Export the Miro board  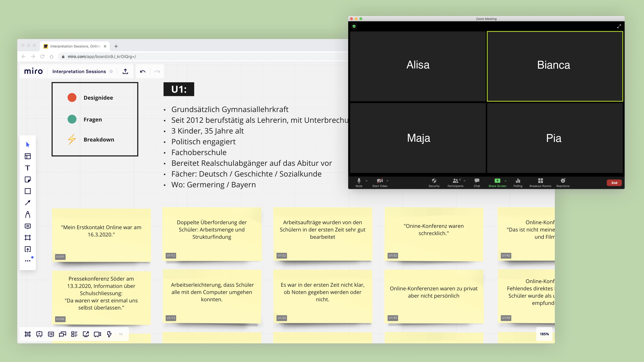tap(125, 72)
